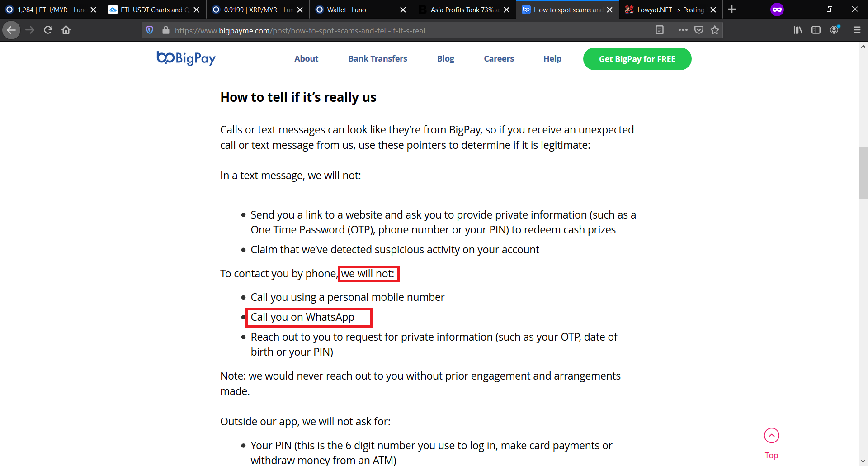Image resolution: width=868 pixels, height=466 pixels.
Task: Open the Firefox hamburger menu
Action: 857,30
